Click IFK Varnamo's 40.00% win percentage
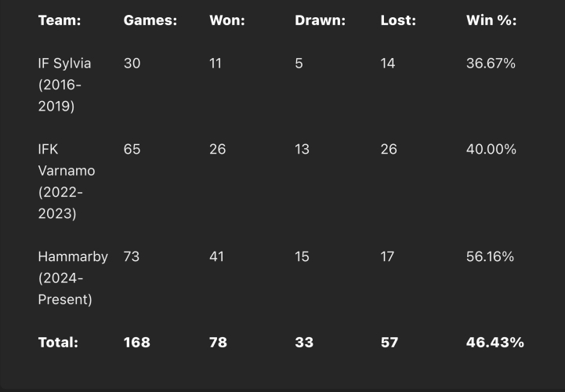The width and height of the screenshot is (565, 392). coord(491,149)
